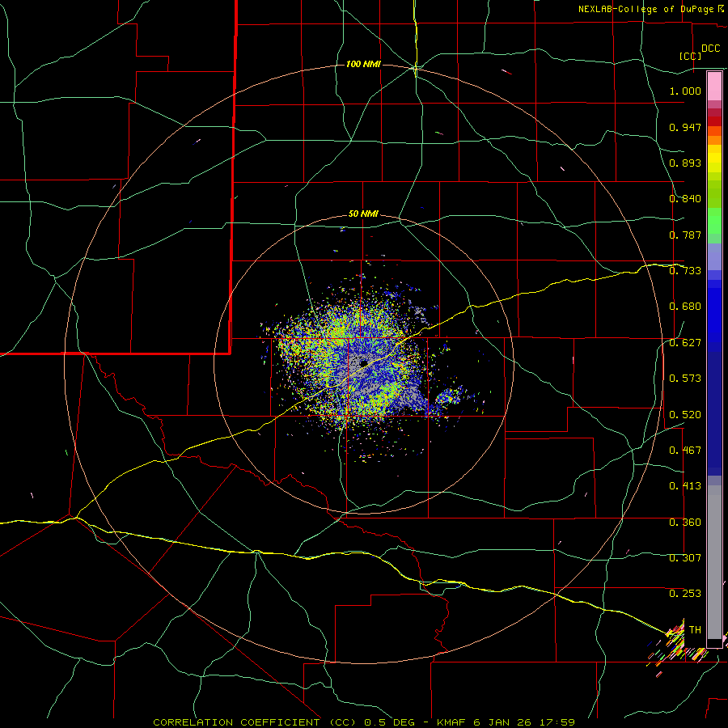Click the 0.627 scale value
Viewport: 728px width, 728px height.
click(685, 343)
